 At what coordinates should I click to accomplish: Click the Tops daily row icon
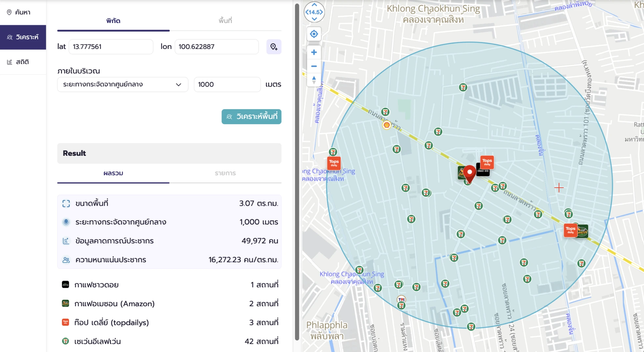66,322
